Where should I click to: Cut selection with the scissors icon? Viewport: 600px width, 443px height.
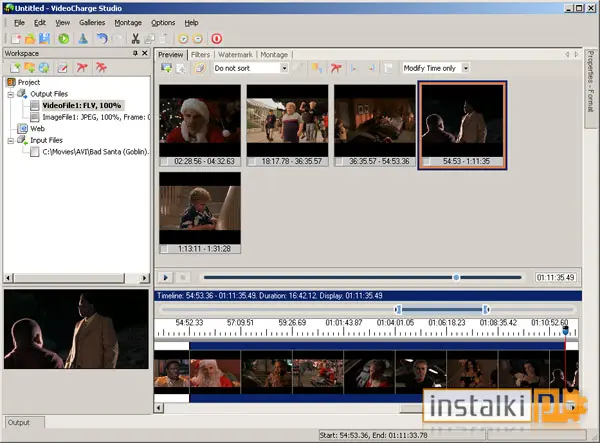(135, 39)
